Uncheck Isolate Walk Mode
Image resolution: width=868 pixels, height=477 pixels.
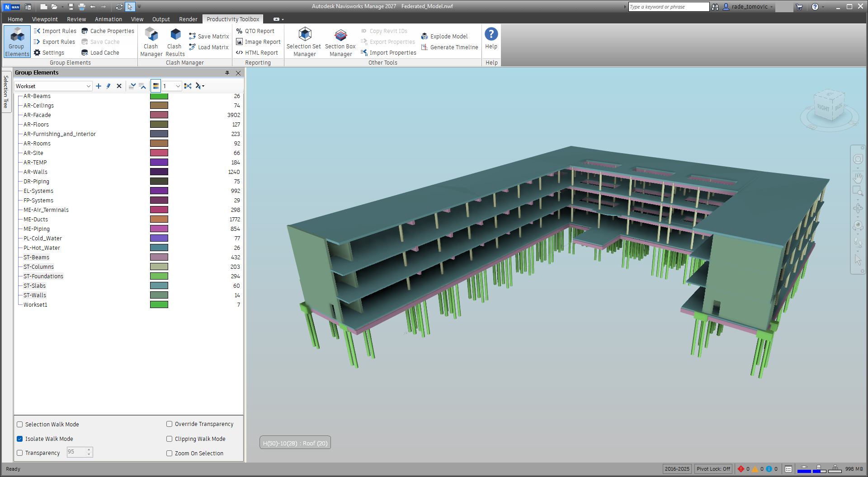click(20, 439)
